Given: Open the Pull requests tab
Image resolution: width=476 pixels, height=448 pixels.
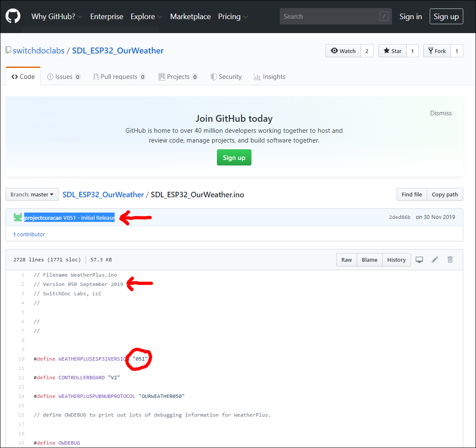Looking at the screenshot, I should click(119, 77).
